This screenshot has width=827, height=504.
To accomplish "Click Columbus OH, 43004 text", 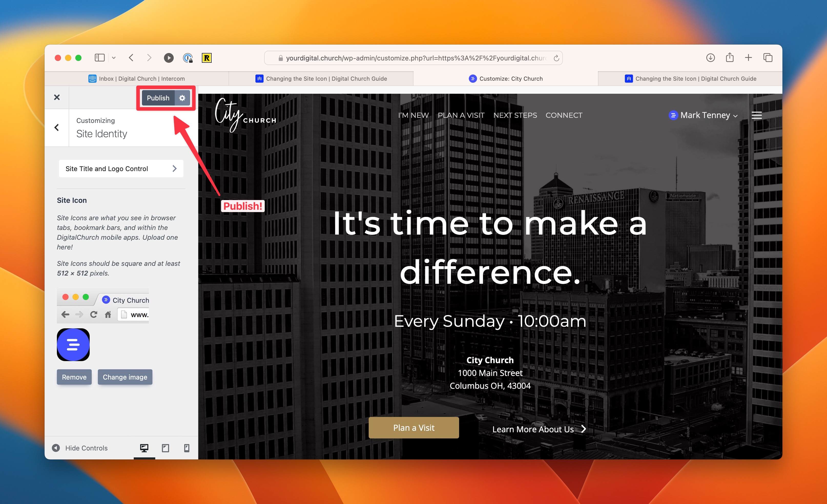I will [490, 386].
